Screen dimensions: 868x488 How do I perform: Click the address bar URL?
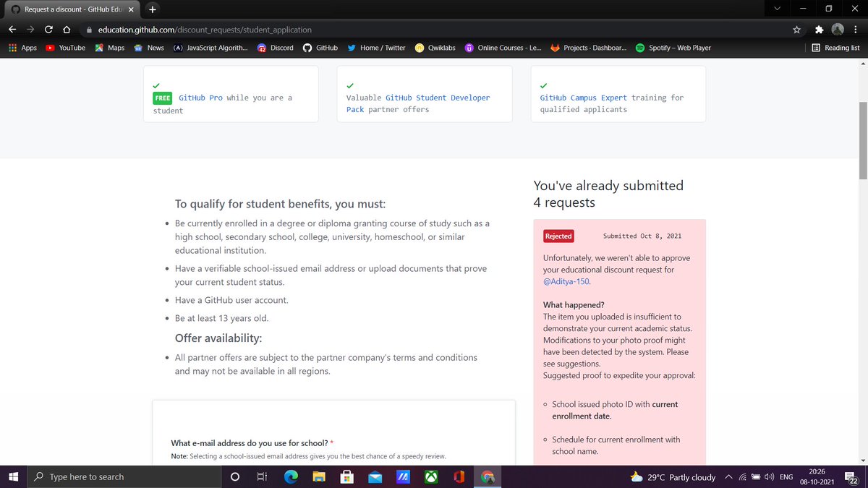tap(205, 30)
